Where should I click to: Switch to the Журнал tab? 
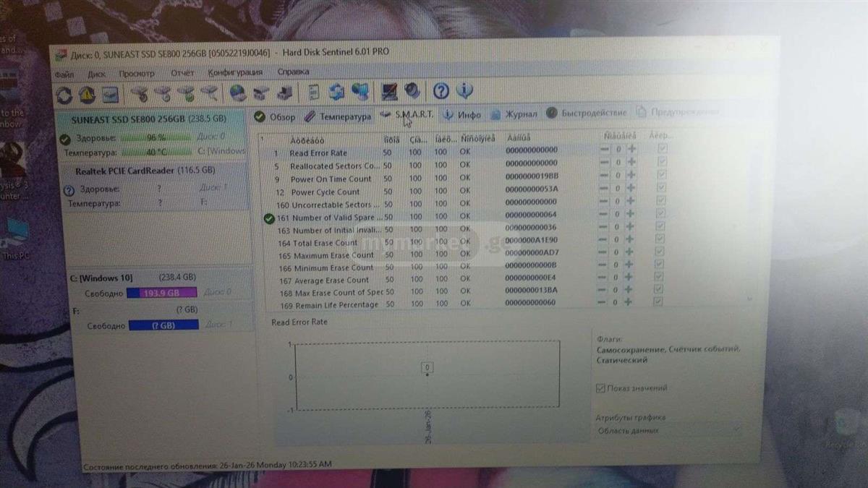(x=514, y=114)
